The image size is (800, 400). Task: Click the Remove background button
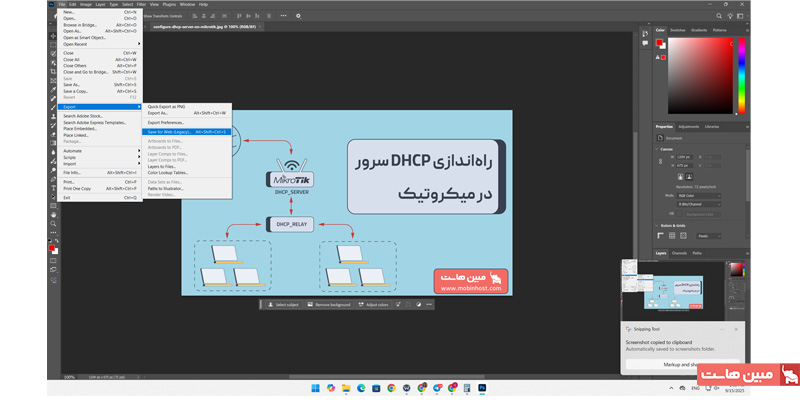point(329,305)
